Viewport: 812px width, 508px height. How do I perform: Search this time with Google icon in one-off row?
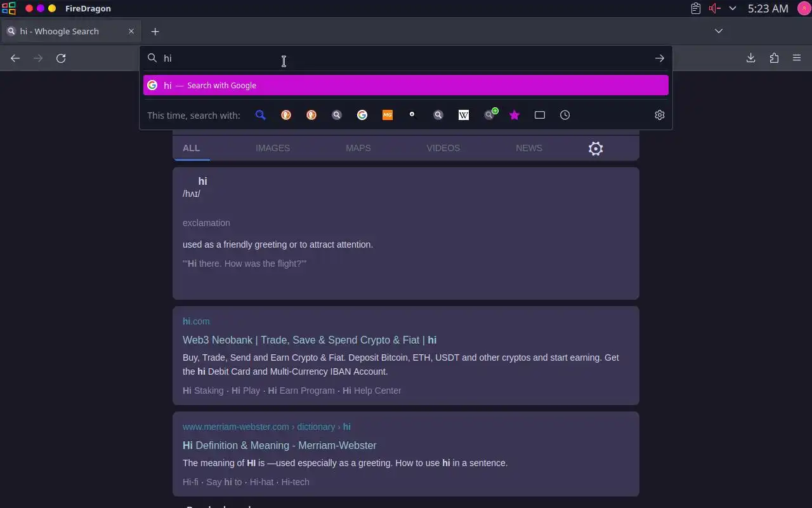point(362,115)
